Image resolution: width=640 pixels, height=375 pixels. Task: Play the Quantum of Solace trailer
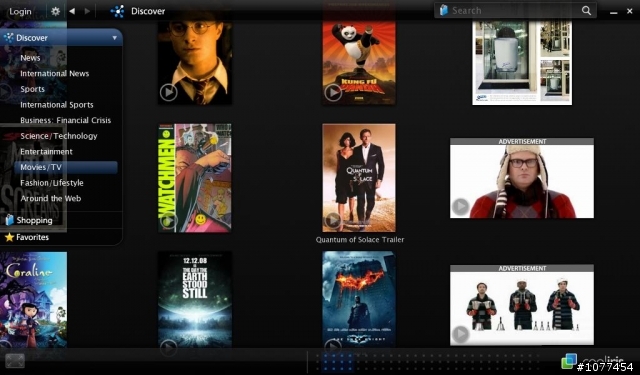click(333, 220)
